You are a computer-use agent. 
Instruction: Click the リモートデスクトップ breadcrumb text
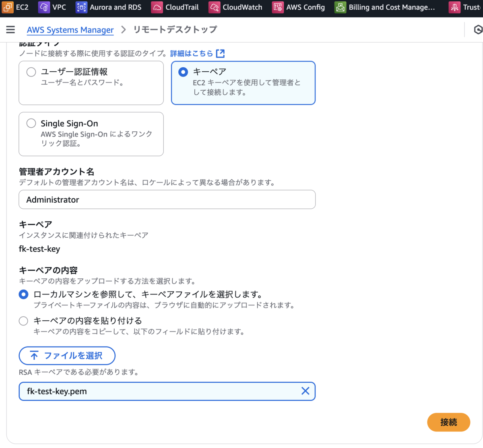[175, 29]
